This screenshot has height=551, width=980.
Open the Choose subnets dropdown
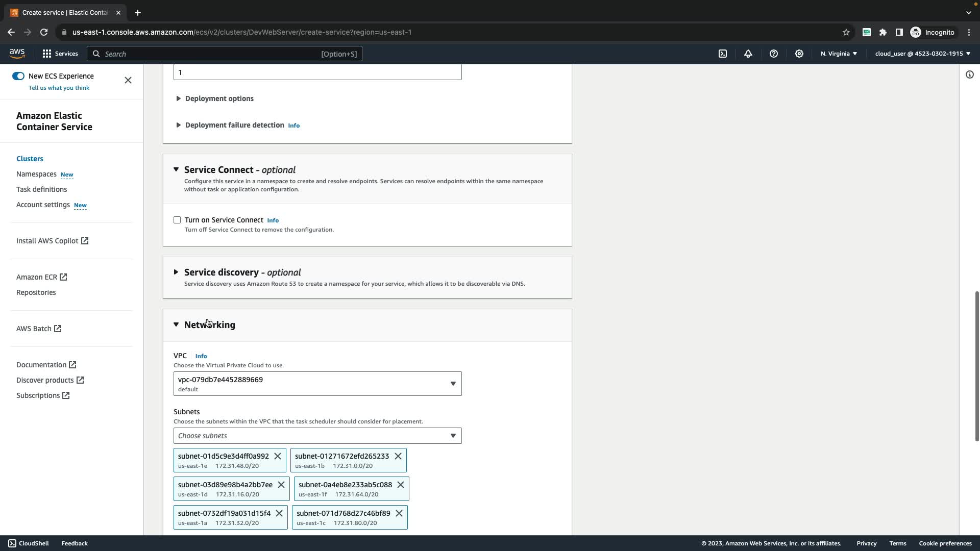(317, 436)
